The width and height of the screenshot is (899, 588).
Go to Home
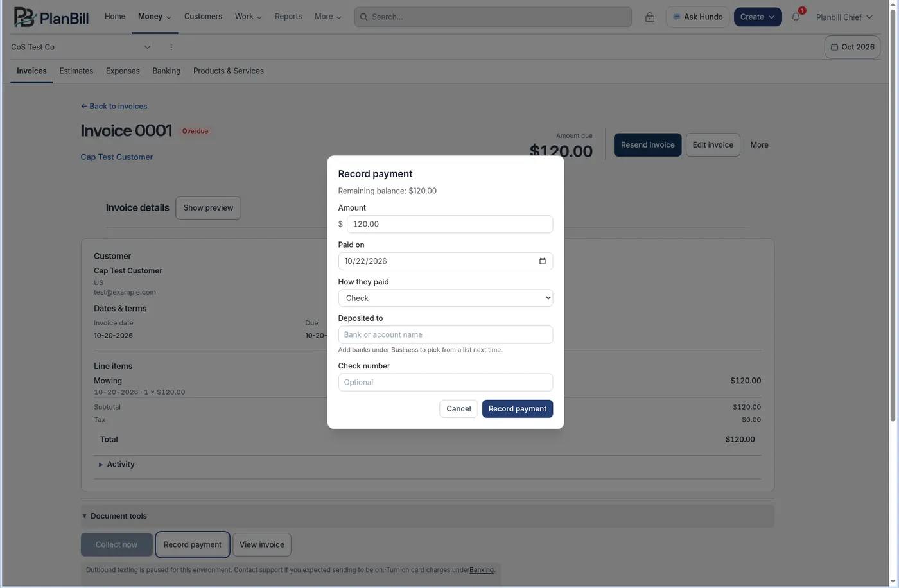click(115, 17)
